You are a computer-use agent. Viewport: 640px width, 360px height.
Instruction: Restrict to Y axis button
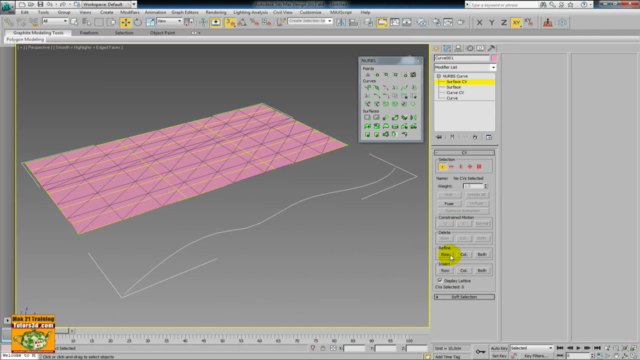click(x=492, y=22)
